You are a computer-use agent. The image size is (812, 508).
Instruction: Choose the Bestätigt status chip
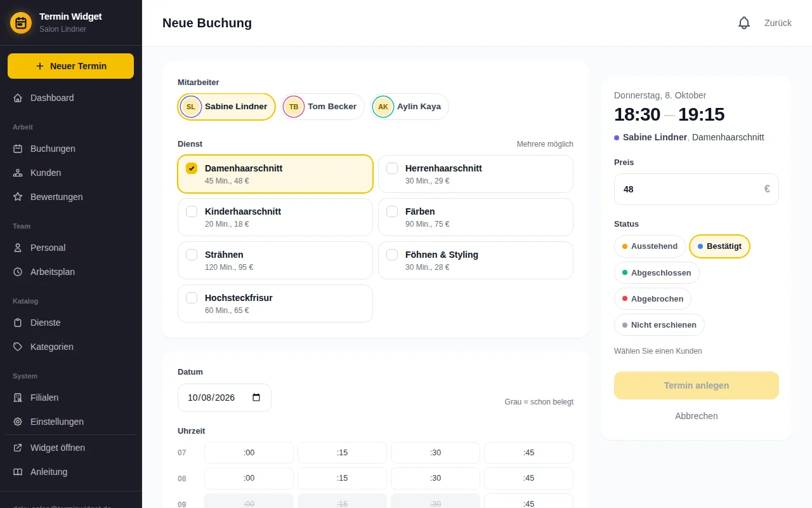[719, 246]
